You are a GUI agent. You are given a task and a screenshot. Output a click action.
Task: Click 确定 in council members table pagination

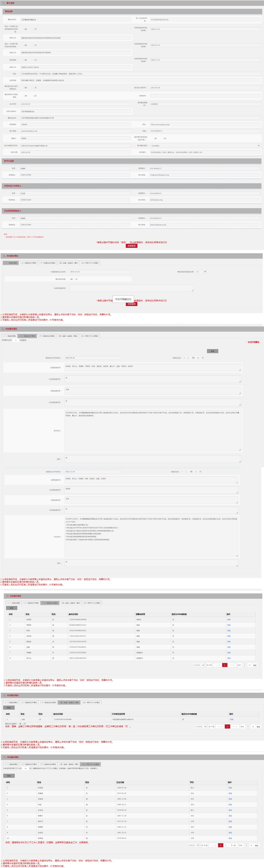tap(255, 665)
